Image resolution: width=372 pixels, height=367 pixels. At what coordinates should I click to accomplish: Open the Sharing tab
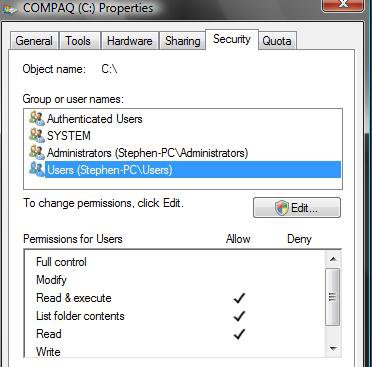[183, 41]
